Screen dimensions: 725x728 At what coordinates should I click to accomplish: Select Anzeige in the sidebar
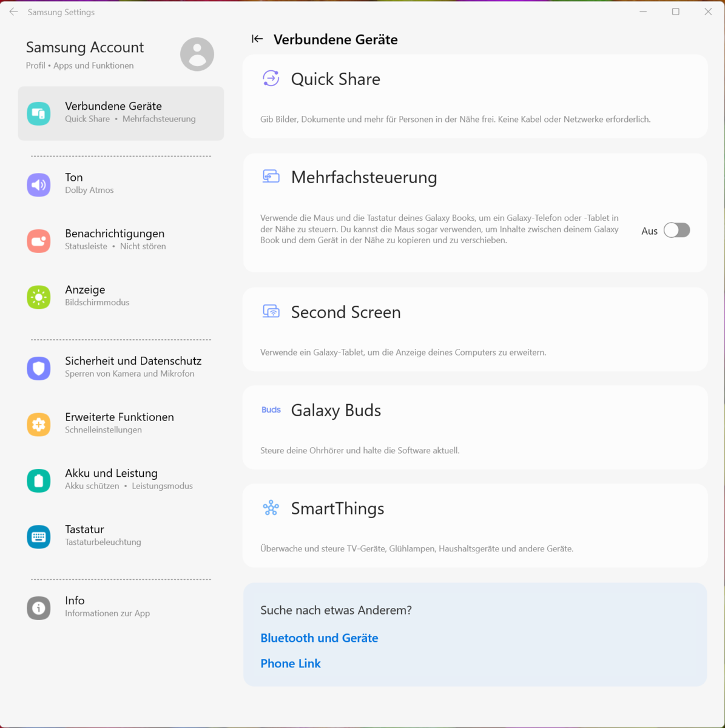(121, 297)
